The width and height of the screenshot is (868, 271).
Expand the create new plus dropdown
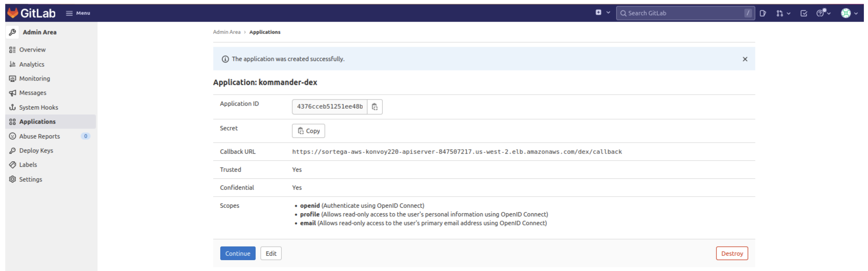pyautogui.click(x=602, y=13)
